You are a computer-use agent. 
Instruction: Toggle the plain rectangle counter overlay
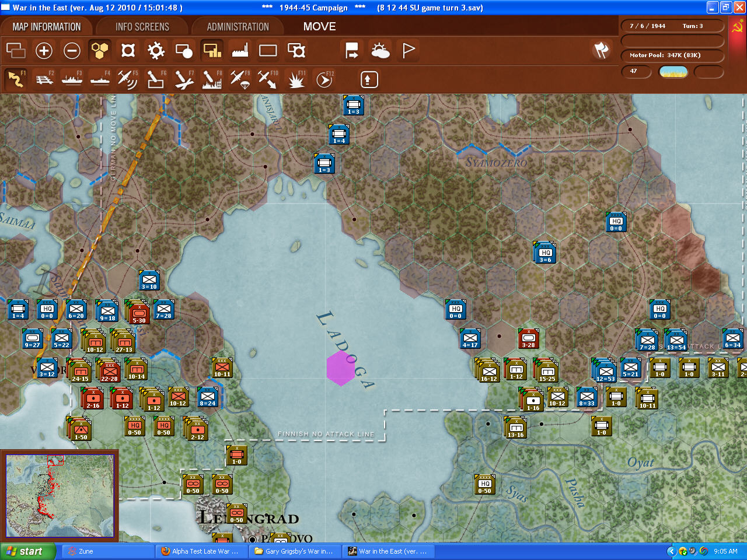[268, 51]
